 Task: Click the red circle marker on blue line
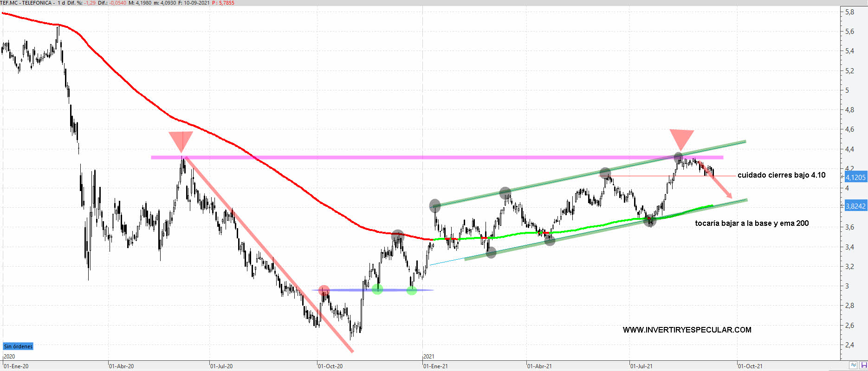click(x=324, y=290)
